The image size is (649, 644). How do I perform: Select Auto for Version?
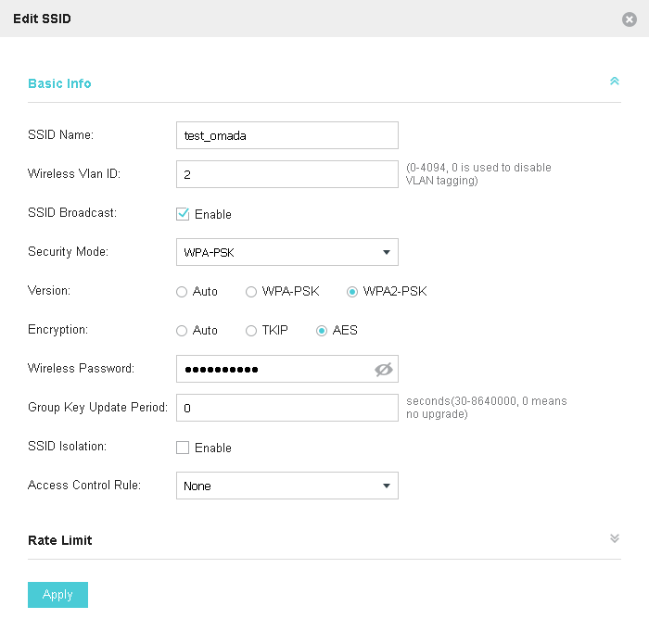tap(182, 292)
